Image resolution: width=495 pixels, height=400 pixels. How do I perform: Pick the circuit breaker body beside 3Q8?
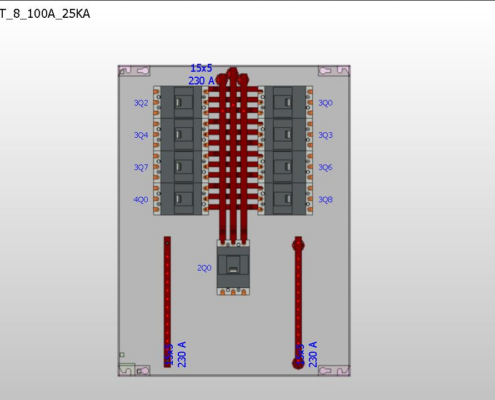coord(285,199)
